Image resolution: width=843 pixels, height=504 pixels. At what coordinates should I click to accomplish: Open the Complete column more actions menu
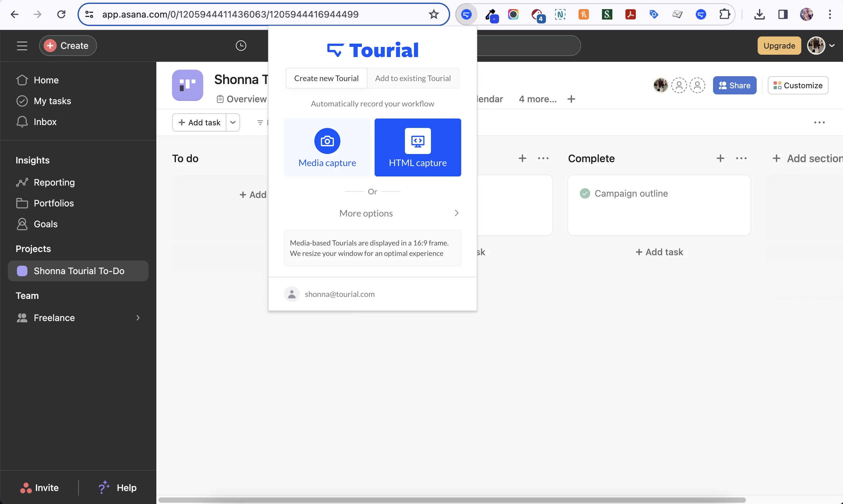click(x=741, y=158)
